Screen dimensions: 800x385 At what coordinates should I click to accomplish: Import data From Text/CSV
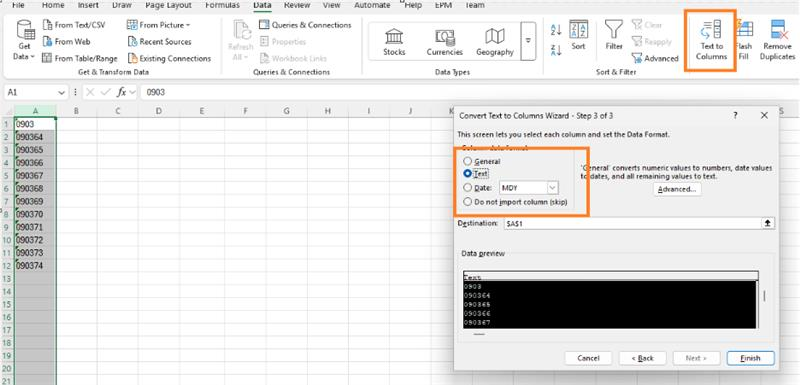74,25
